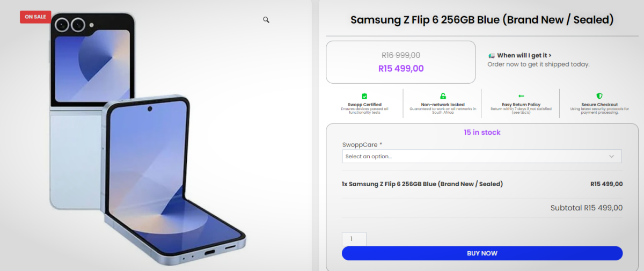Screen dimensions: 644x271
Task: Click the Easy Return Policy heading text
Action: pyautogui.click(x=521, y=105)
